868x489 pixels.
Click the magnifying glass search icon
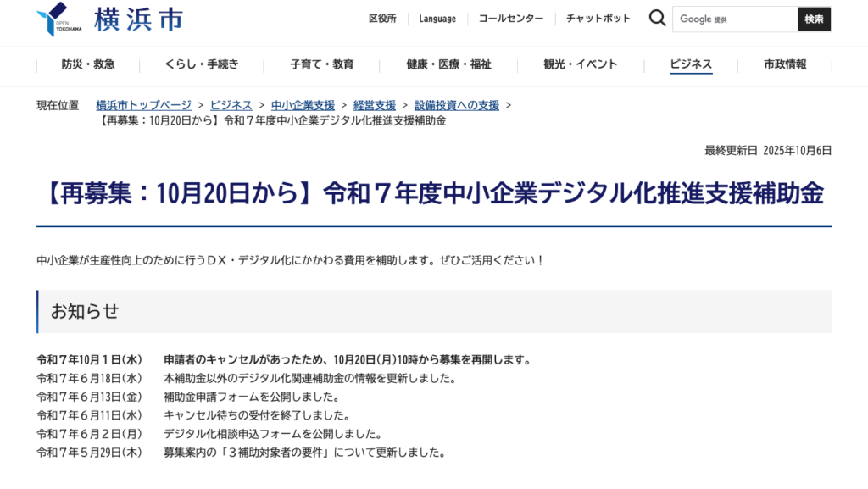coord(657,19)
